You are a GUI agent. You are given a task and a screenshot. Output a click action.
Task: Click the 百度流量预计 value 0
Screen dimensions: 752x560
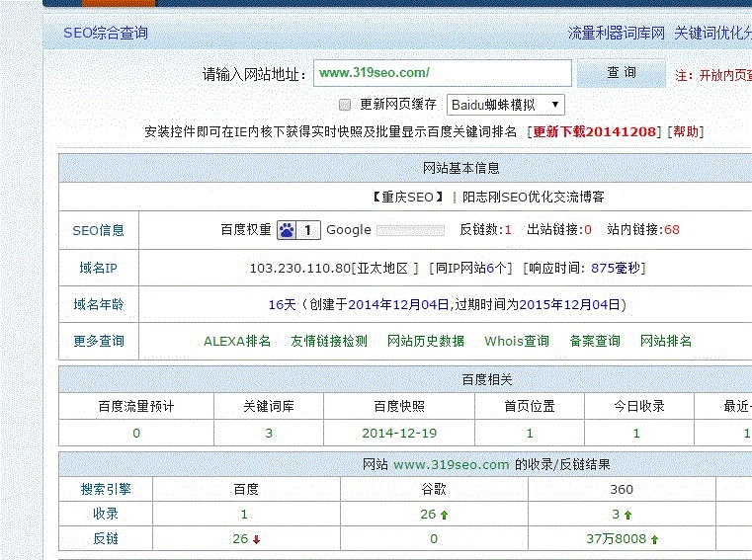[x=136, y=434]
